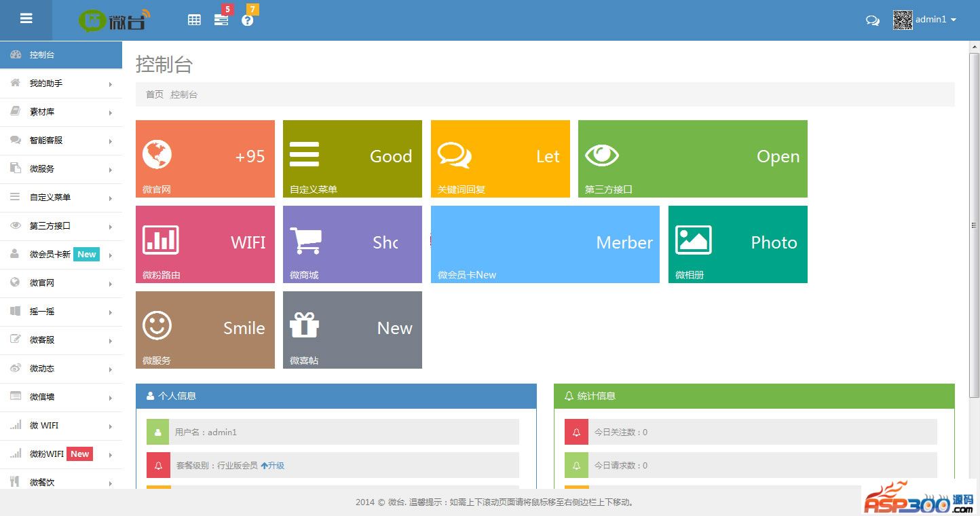Image resolution: width=980 pixels, height=516 pixels.
Task: Open the 关键词回复 chat bubble tile
Action: 500,159
